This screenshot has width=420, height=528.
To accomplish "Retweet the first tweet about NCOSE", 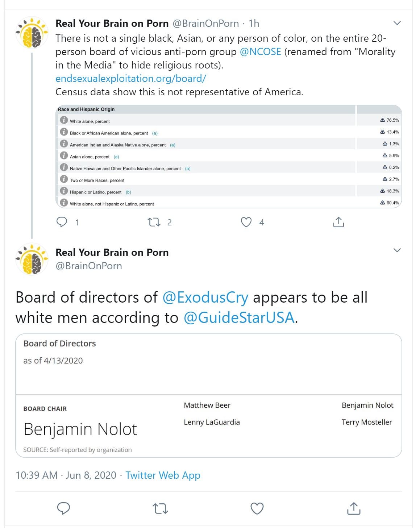I will coord(154,222).
